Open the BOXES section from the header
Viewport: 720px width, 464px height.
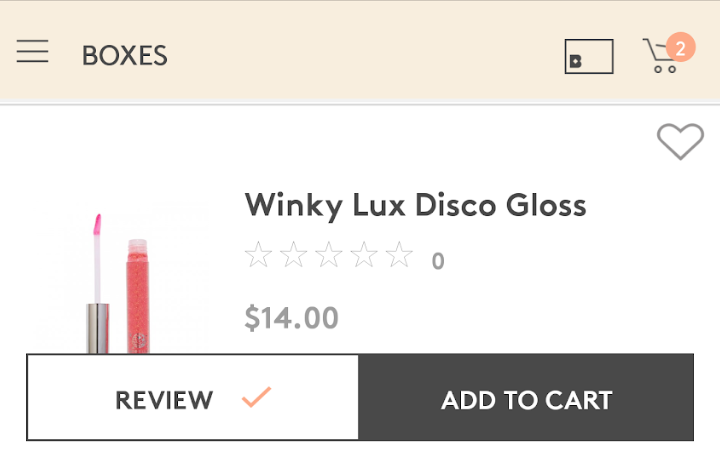click(x=125, y=56)
